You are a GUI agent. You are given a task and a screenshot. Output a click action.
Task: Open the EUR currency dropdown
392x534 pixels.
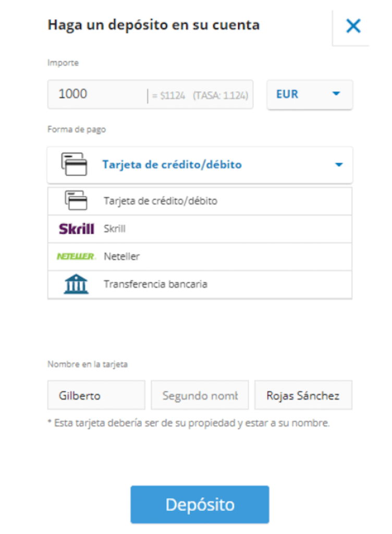tap(310, 94)
